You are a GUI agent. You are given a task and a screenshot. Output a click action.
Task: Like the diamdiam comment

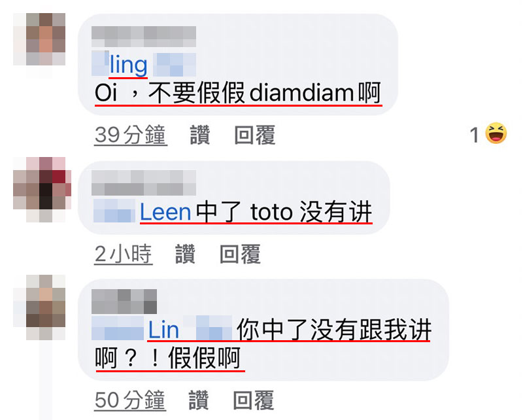coord(200,135)
